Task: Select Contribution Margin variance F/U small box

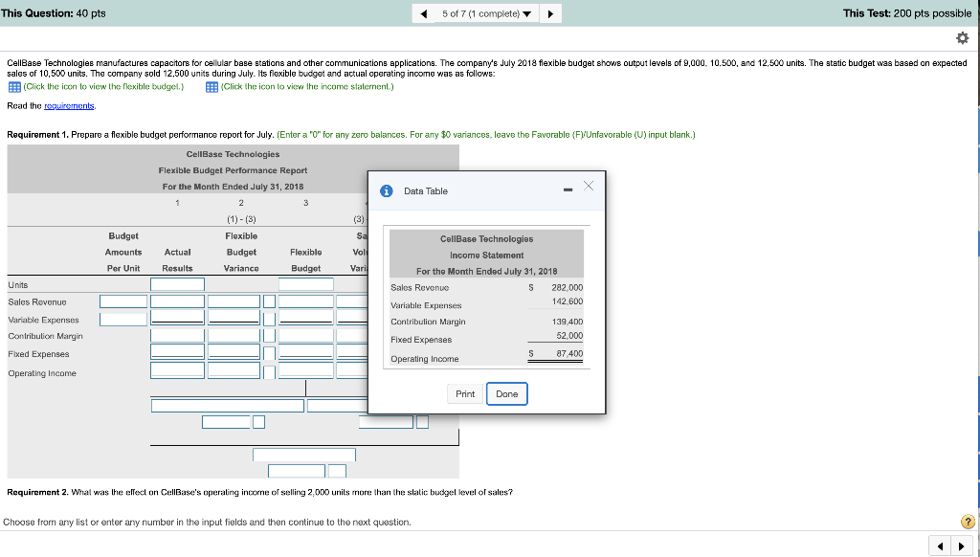Action: 269,336
